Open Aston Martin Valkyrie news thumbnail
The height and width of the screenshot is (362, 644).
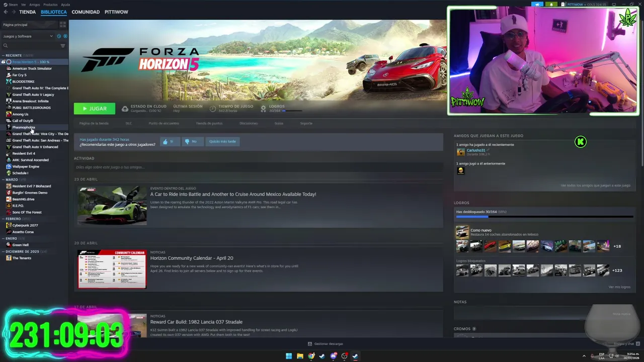112,206
